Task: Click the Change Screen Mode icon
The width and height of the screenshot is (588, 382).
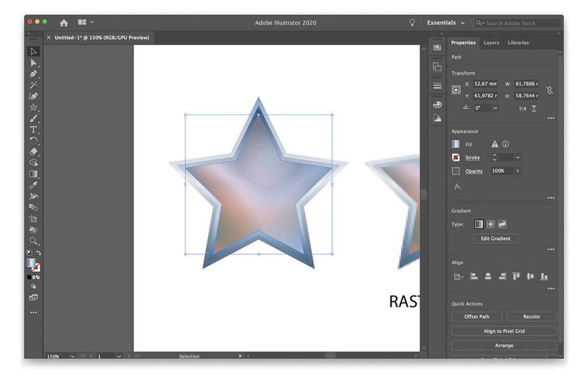Action: point(33,298)
